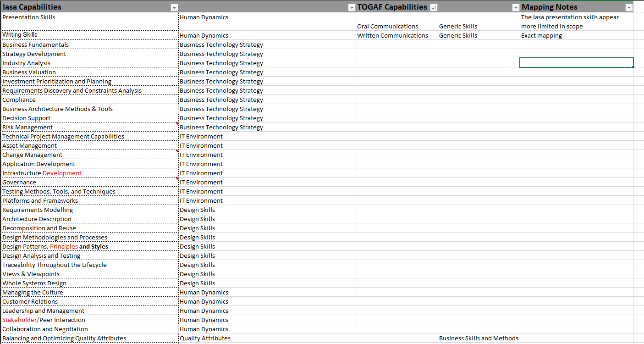Image resolution: width=644 pixels, height=344 pixels.
Task: Select the Presentation Skills cell
Action: [89, 22]
